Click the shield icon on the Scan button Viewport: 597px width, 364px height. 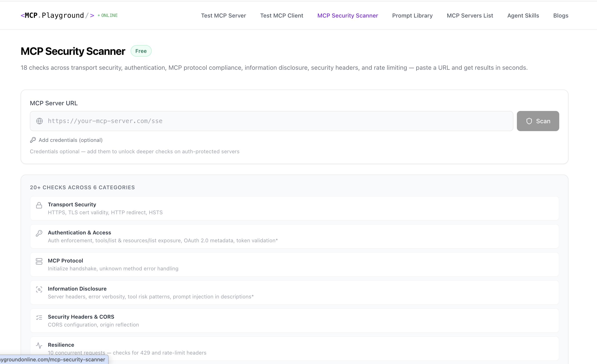click(x=529, y=121)
